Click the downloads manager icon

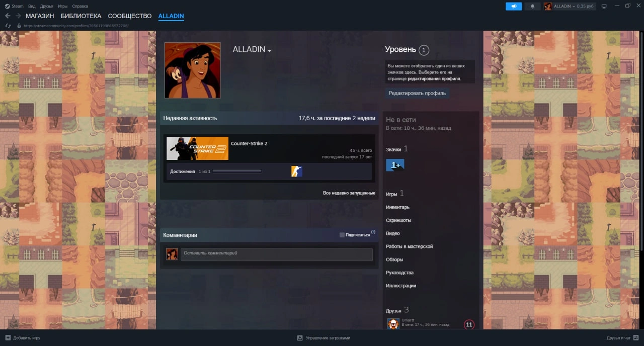pos(300,338)
